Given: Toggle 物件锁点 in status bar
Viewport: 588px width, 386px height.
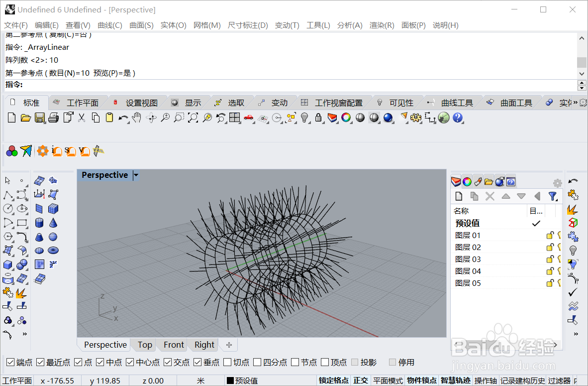Looking at the screenshot, I should pyautogui.click(x=422, y=381).
